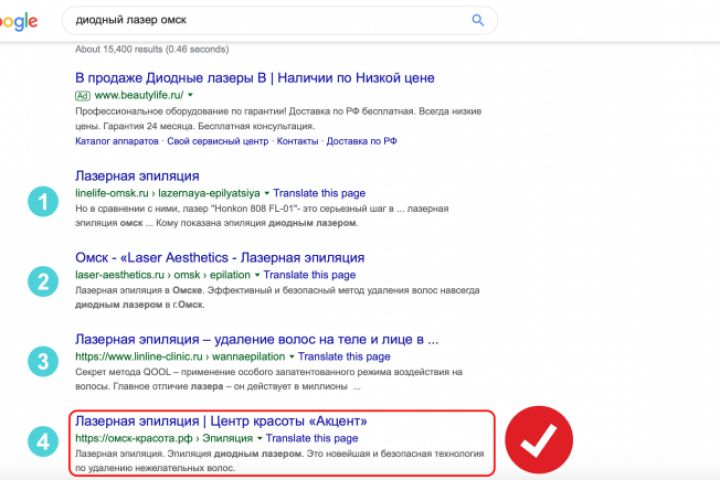The image size is (720, 480).
Task: Expand the linelife-omsk.ru result dropdown arrow
Action: tap(267, 192)
